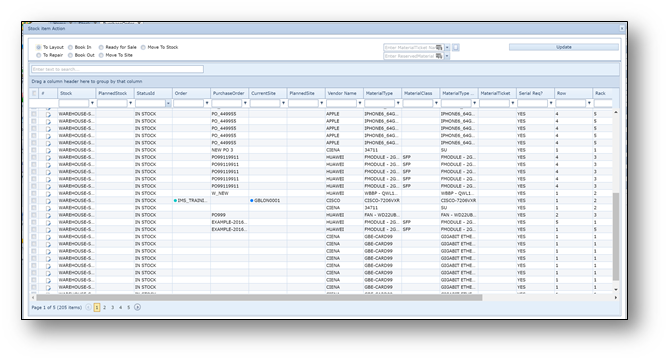Expand the ReservedMaterial combo dropdown arrow
This screenshot has width=670, height=362.
pyautogui.click(x=447, y=56)
